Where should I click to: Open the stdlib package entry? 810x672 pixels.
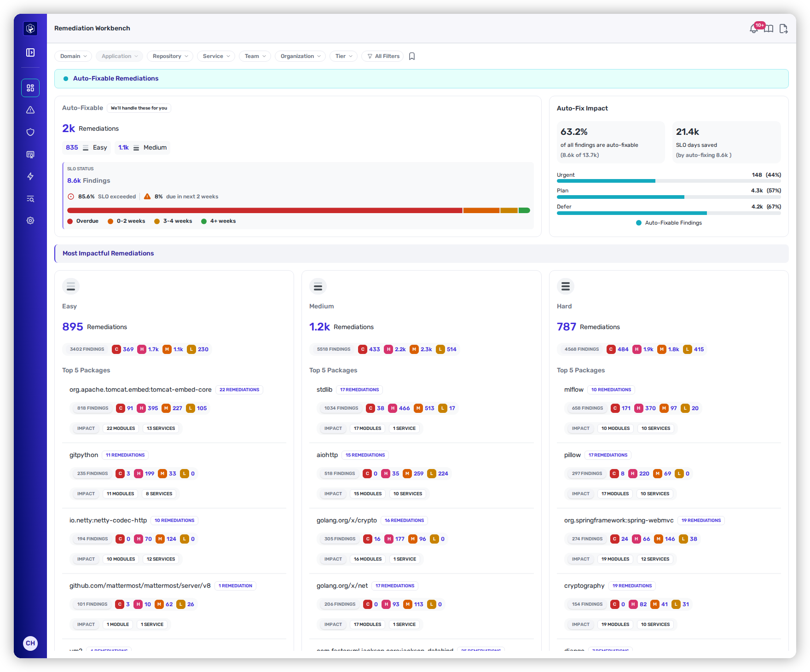point(324,390)
